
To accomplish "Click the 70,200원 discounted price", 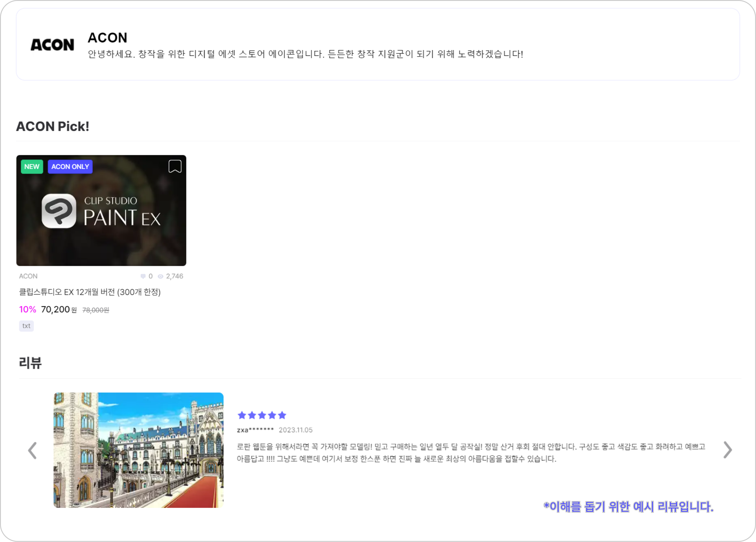I will pos(59,310).
